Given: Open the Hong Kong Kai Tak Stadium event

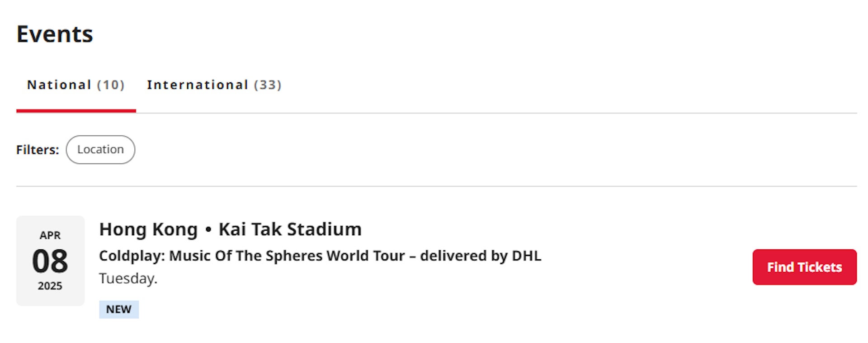Looking at the screenshot, I should tap(230, 229).
